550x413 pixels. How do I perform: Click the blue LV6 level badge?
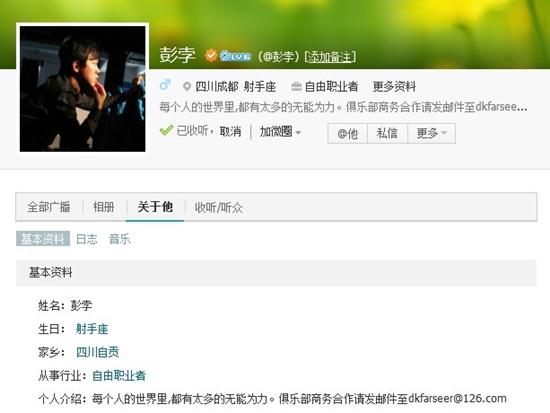tap(235, 56)
